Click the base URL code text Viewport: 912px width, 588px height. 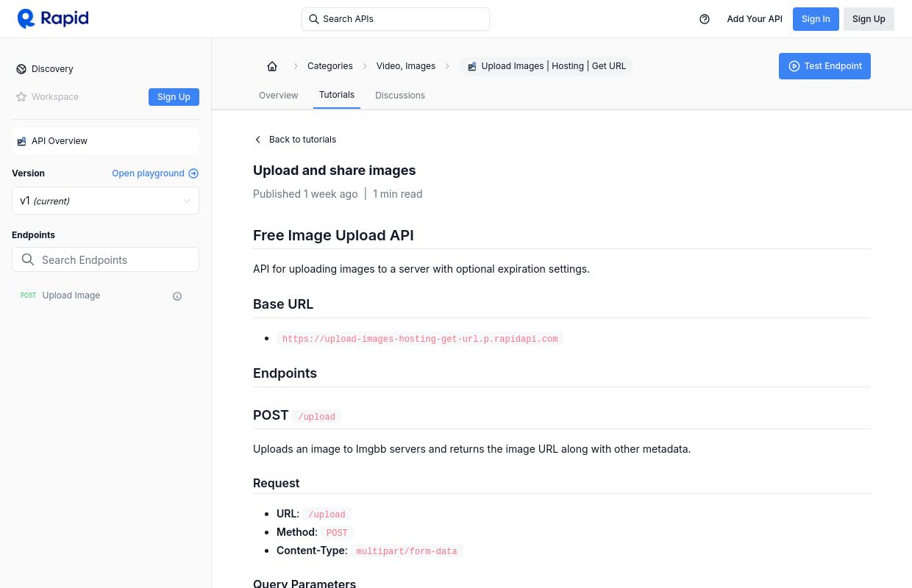420,339
